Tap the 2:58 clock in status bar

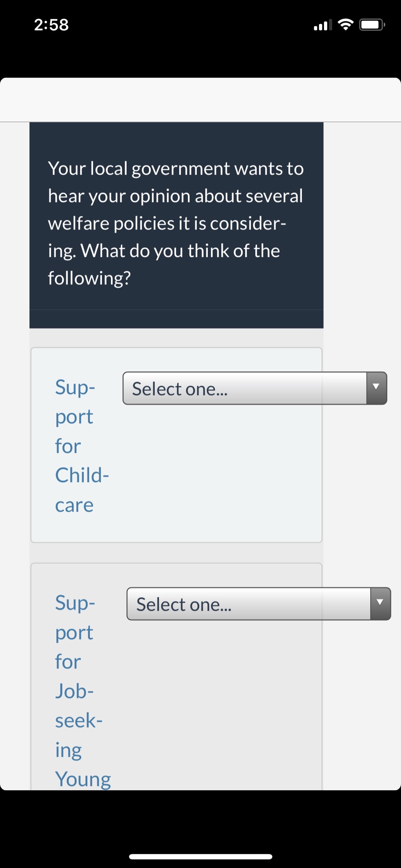click(x=51, y=25)
